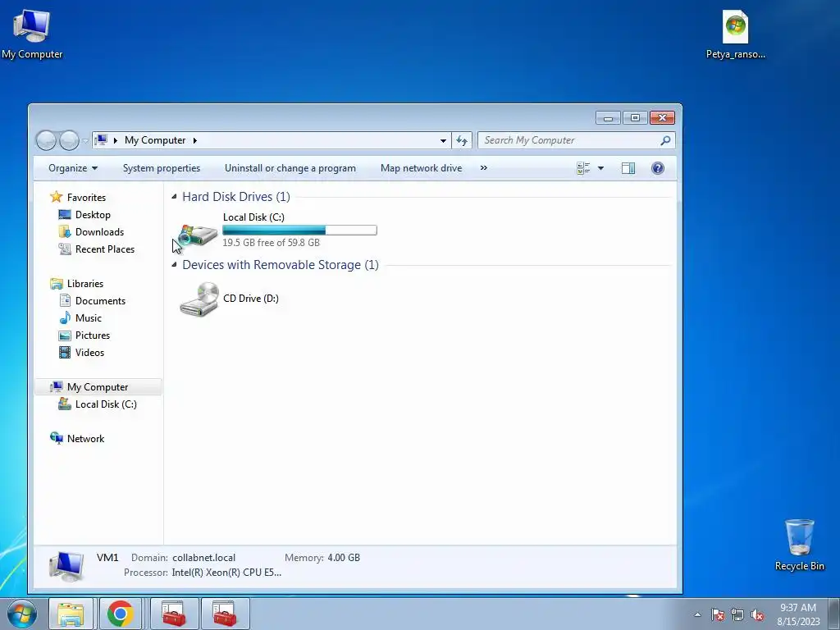
Task: Open the Documents library
Action: pyautogui.click(x=100, y=301)
